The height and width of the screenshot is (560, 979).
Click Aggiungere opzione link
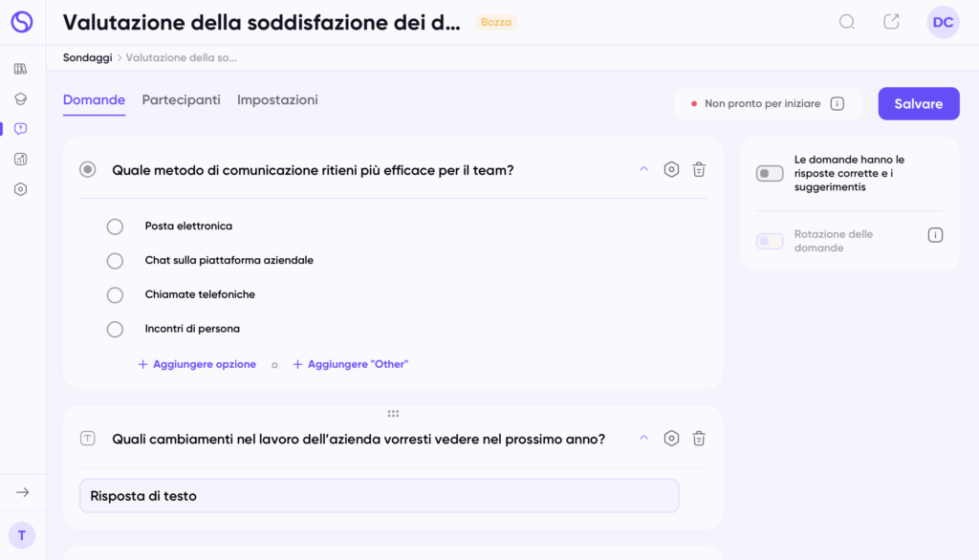pyautogui.click(x=197, y=364)
